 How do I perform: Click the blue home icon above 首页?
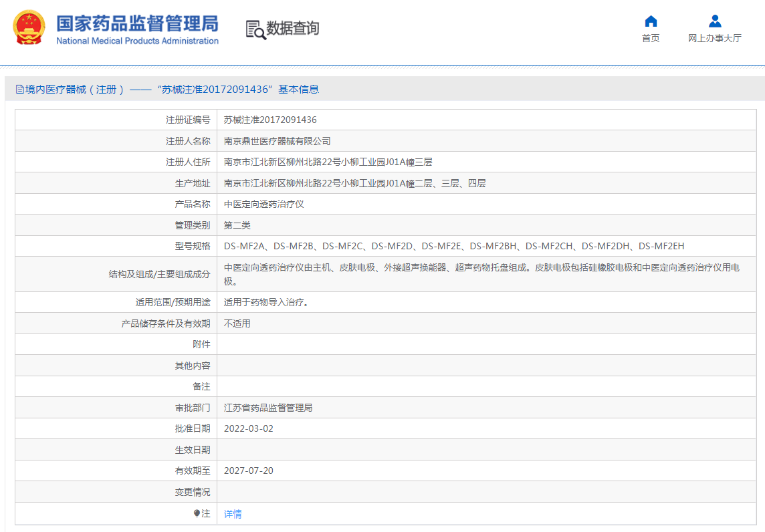click(651, 21)
